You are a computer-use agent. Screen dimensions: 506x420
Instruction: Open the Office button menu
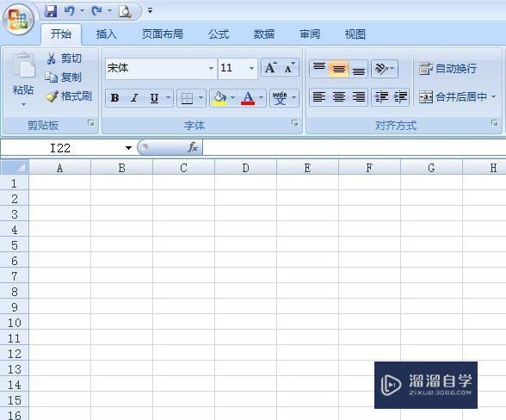click(18, 19)
